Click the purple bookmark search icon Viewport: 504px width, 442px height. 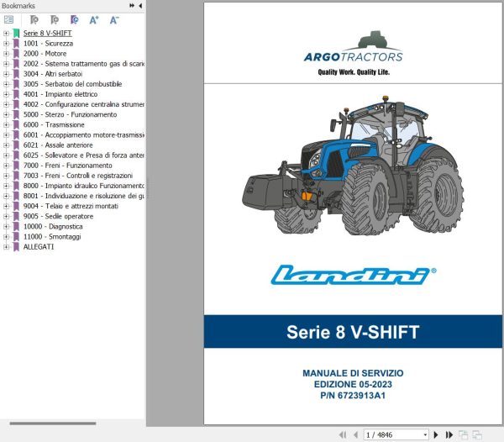tap(74, 20)
